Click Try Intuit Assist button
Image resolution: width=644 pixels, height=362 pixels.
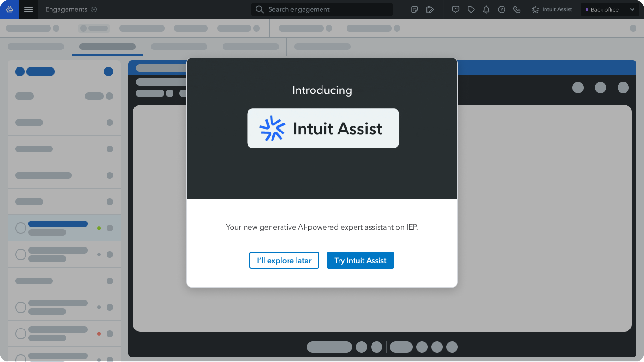pos(360,260)
